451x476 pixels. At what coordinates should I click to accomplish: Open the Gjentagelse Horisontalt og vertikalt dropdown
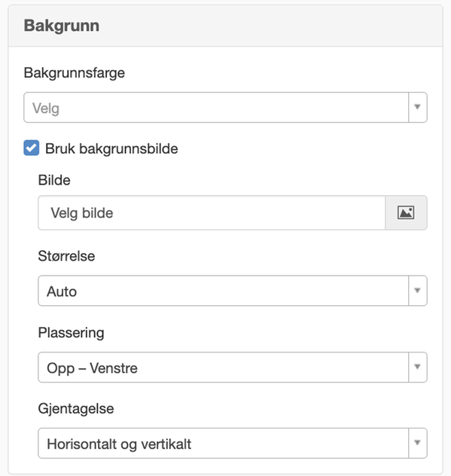pyautogui.click(x=233, y=443)
